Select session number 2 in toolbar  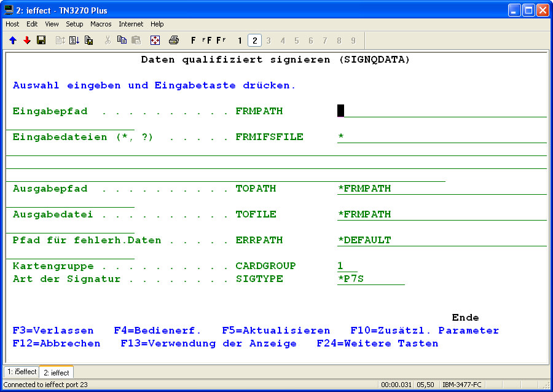254,41
